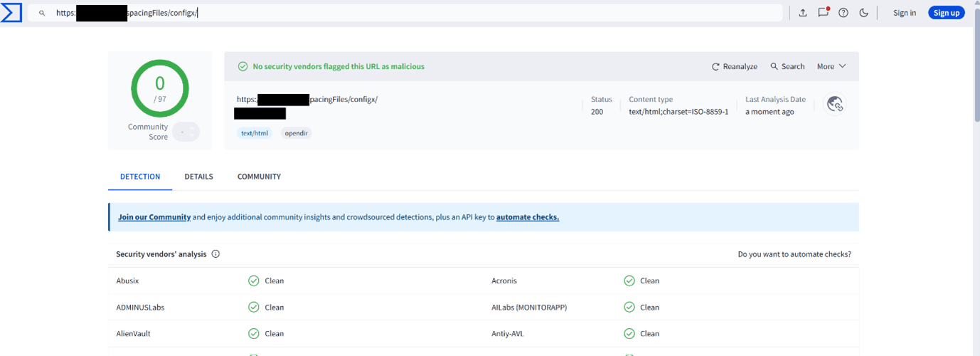Screen dimensions: 980x356
Task: Click the Last Analysis Date a moment ago
Action: 769,112
